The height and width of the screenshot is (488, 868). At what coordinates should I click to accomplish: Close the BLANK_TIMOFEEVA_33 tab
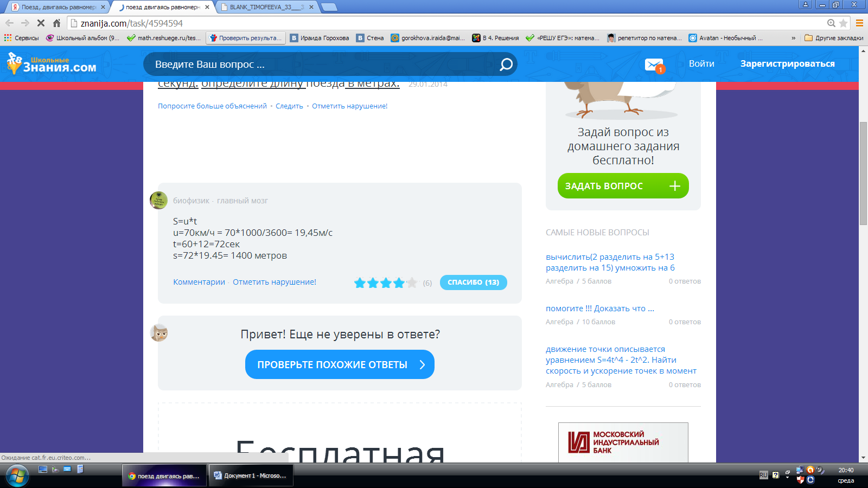pos(311,7)
